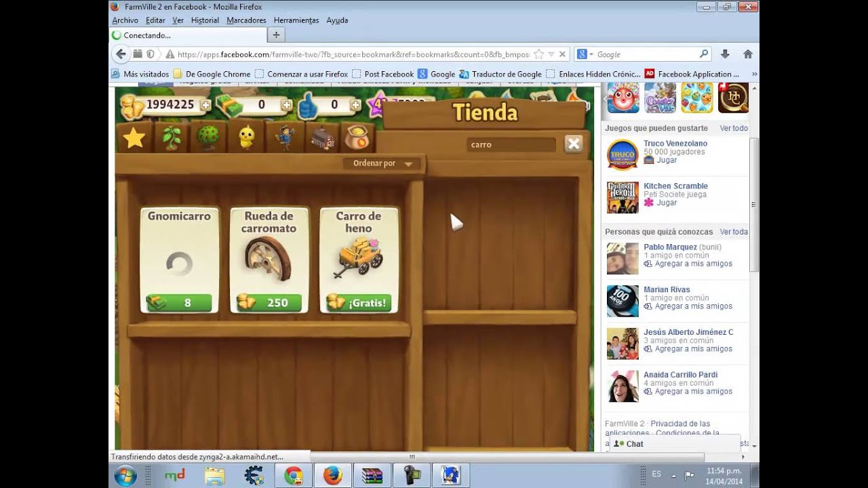Open the Traductor de Google bookmark
868x488 pixels.
(500, 74)
